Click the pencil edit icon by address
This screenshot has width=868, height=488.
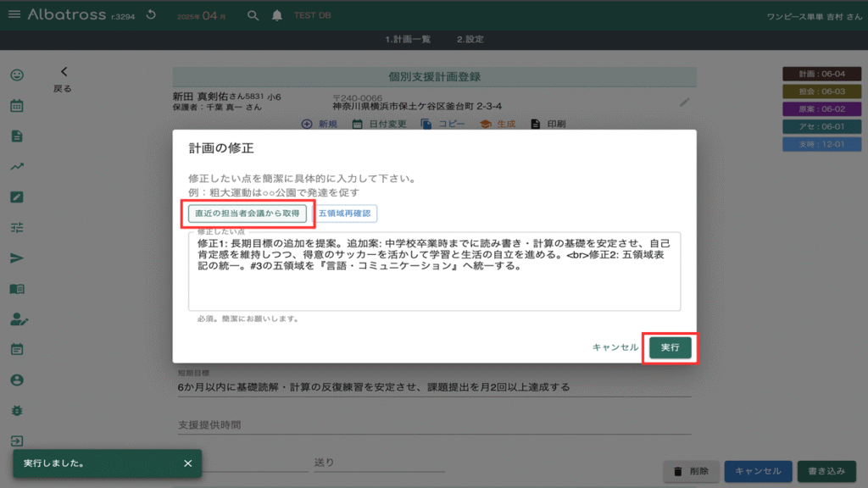(x=685, y=102)
